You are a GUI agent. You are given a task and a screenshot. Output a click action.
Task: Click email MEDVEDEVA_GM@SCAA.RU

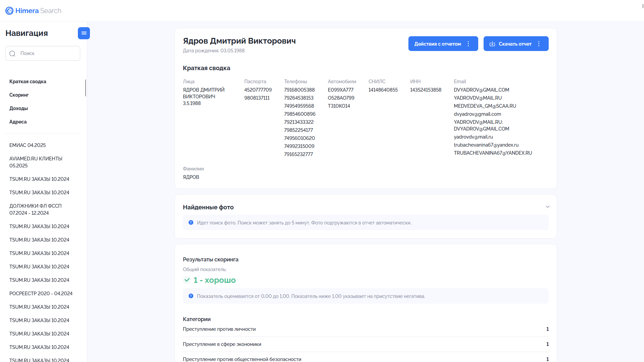[485, 106]
